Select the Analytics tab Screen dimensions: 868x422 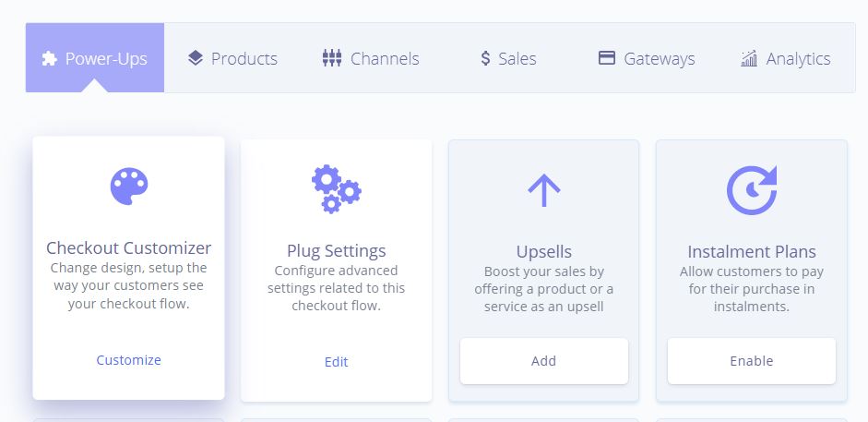click(x=786, y=57)
